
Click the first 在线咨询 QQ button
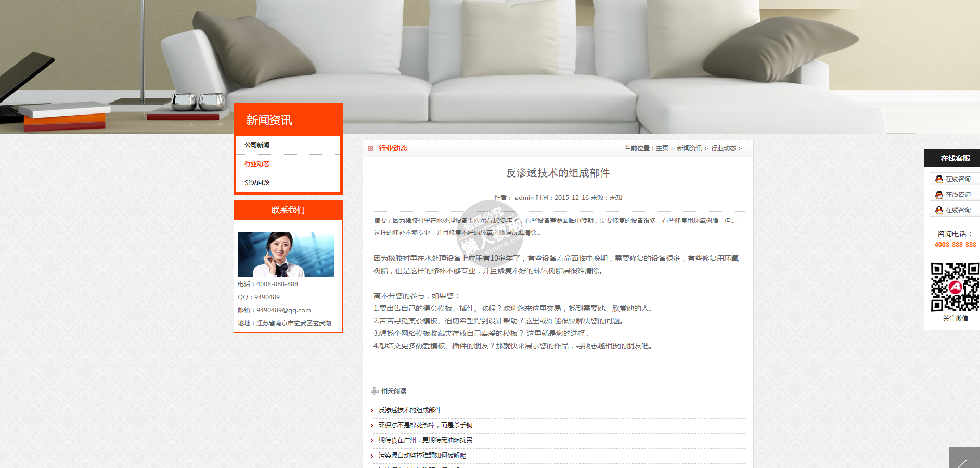[x=955, y=179]
